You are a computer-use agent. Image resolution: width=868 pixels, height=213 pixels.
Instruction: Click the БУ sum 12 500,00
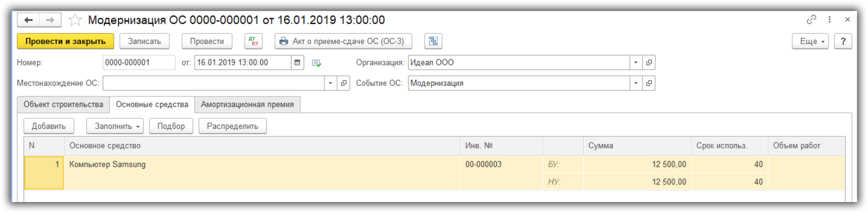[637, 165]
